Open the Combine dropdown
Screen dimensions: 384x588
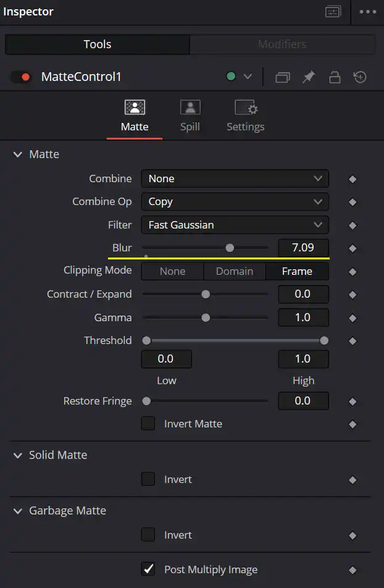[235, 178]
